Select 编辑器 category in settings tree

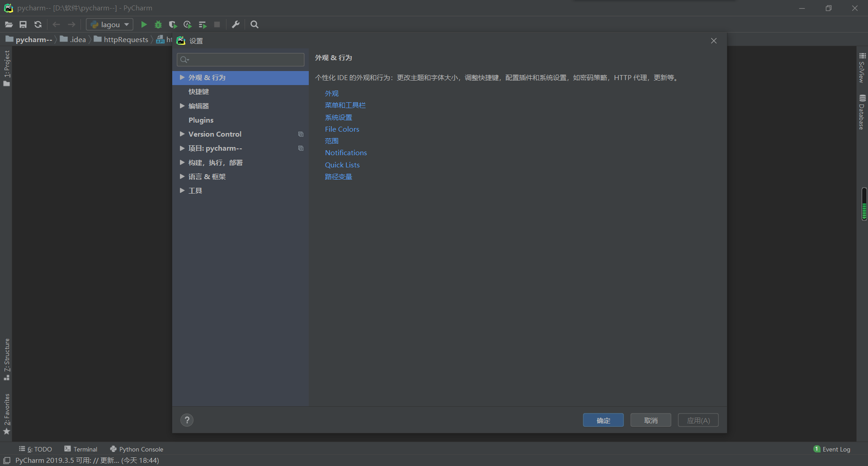click(x=198, y=106)
